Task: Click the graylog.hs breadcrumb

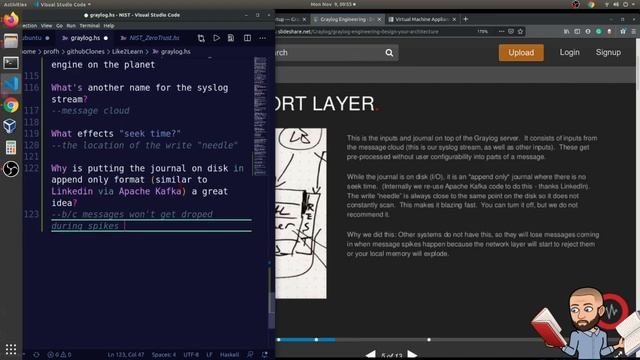Action: (172, 52)
